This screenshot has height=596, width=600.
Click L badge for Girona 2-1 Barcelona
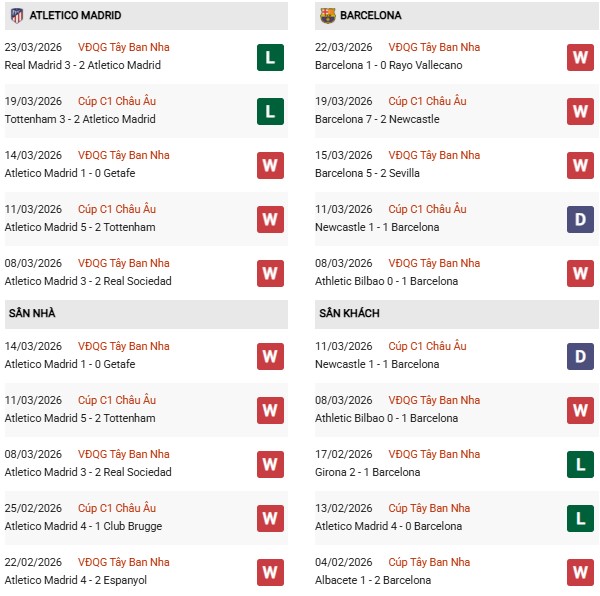pos(580,464)
